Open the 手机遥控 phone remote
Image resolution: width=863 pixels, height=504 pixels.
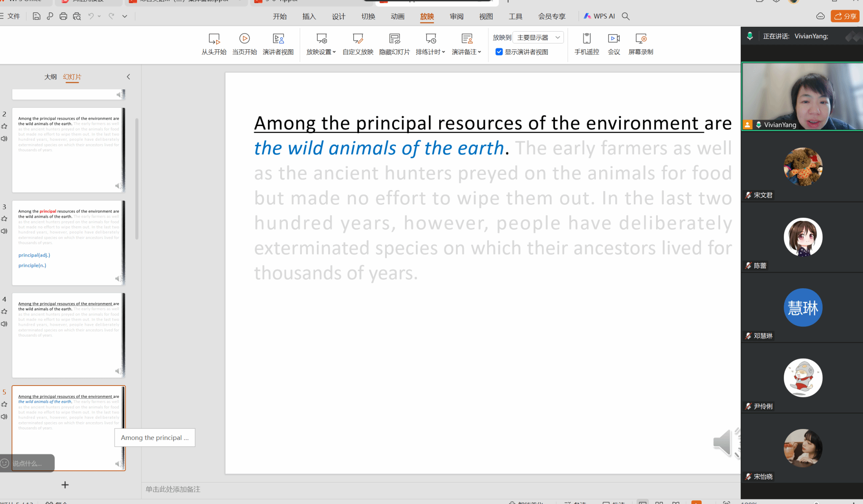pyautogui.click(x=587, y=39)
